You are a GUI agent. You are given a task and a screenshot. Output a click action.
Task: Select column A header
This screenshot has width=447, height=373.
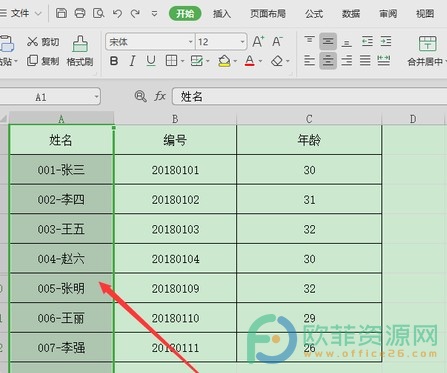[x=61, y=119]
